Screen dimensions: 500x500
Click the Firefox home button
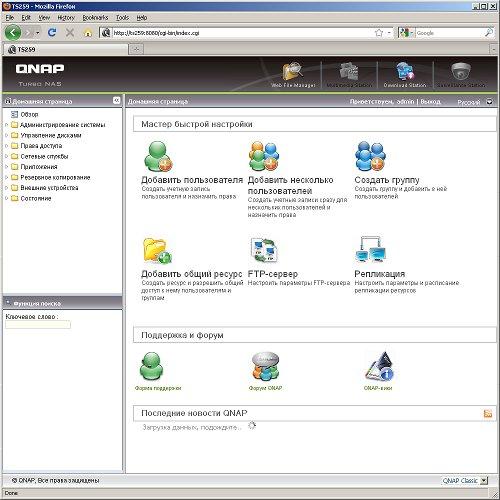point(88,33)
